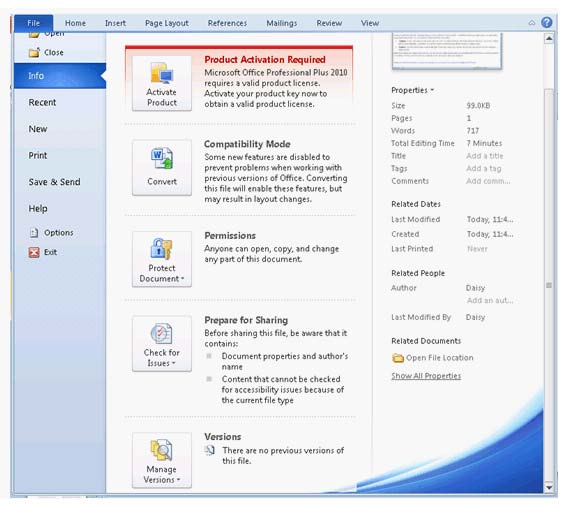Minimize the ribbon using the caret icon
Screen dimensions: 565x506
point(531,23)
